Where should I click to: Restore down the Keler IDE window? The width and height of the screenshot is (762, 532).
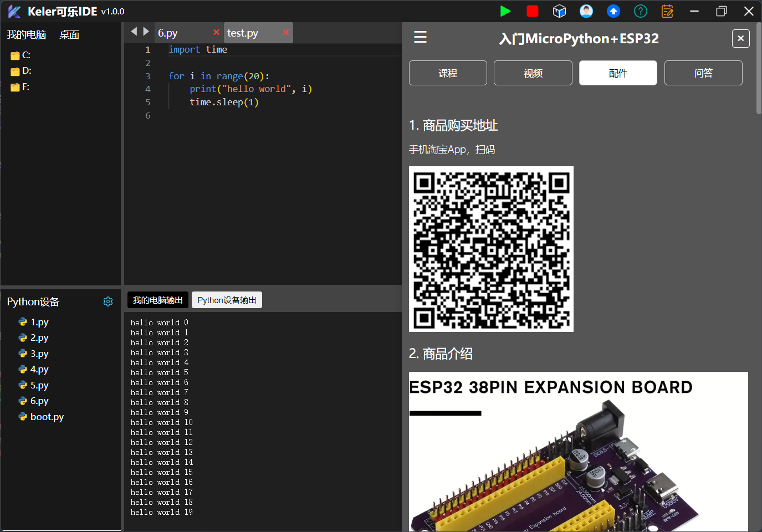722,11
